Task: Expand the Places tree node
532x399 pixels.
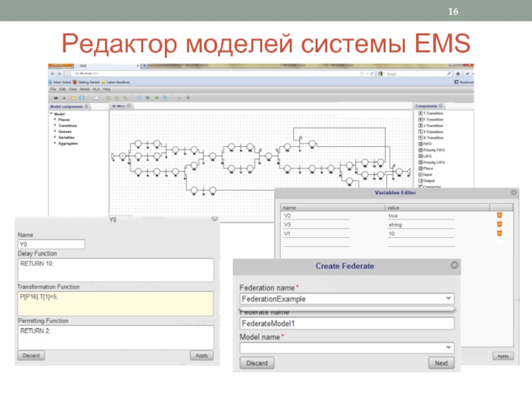Action: coord(55,120)
